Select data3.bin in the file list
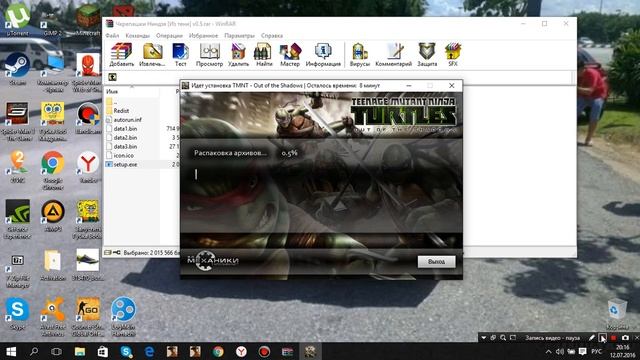 coord(125,147)
